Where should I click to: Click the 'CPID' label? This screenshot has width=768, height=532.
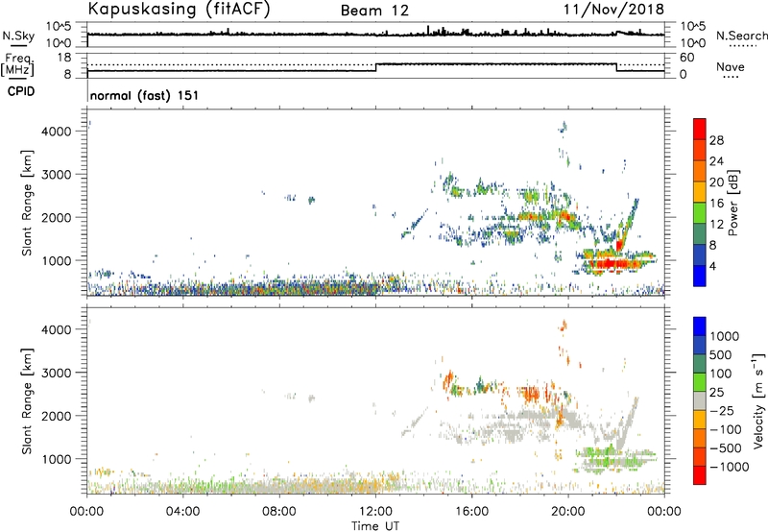[x=21, y=91]
